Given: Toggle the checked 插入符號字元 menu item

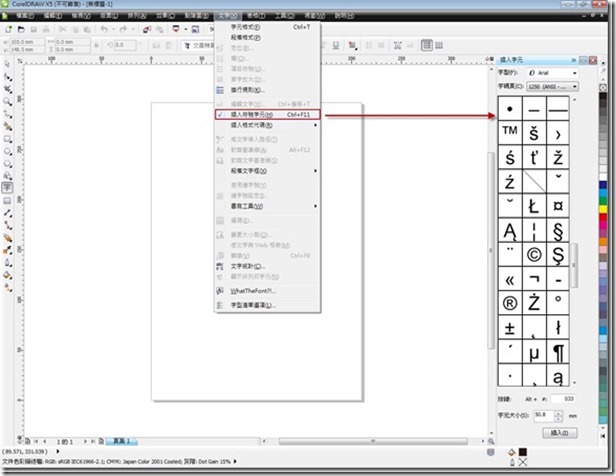Looking at the screenshot, I should (x=268, y=114).
